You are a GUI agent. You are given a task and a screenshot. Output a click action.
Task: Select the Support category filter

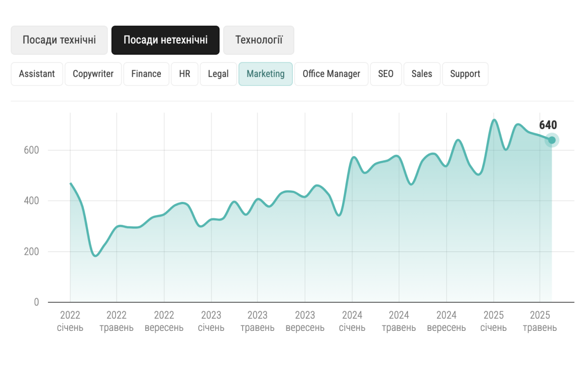(x=465, y=74)
